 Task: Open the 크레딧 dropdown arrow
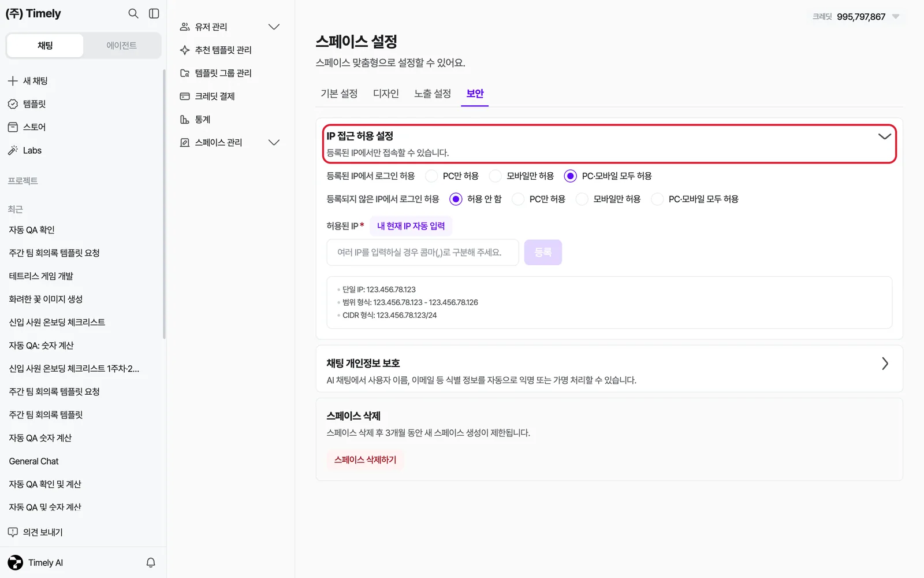(x=896, y=16)
